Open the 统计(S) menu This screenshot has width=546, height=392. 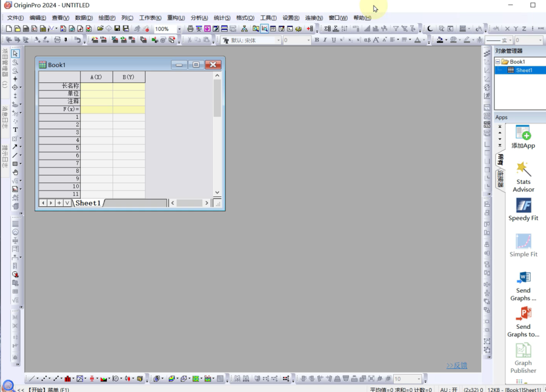pos(222,18)
